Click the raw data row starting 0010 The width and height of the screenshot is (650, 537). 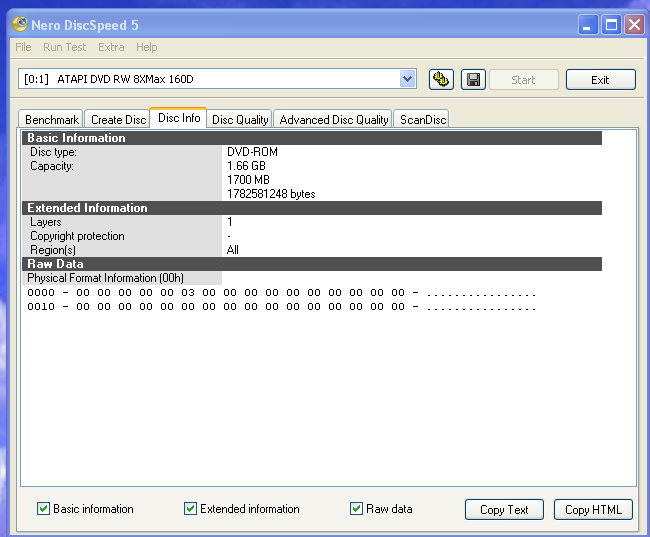coord(281,307)
